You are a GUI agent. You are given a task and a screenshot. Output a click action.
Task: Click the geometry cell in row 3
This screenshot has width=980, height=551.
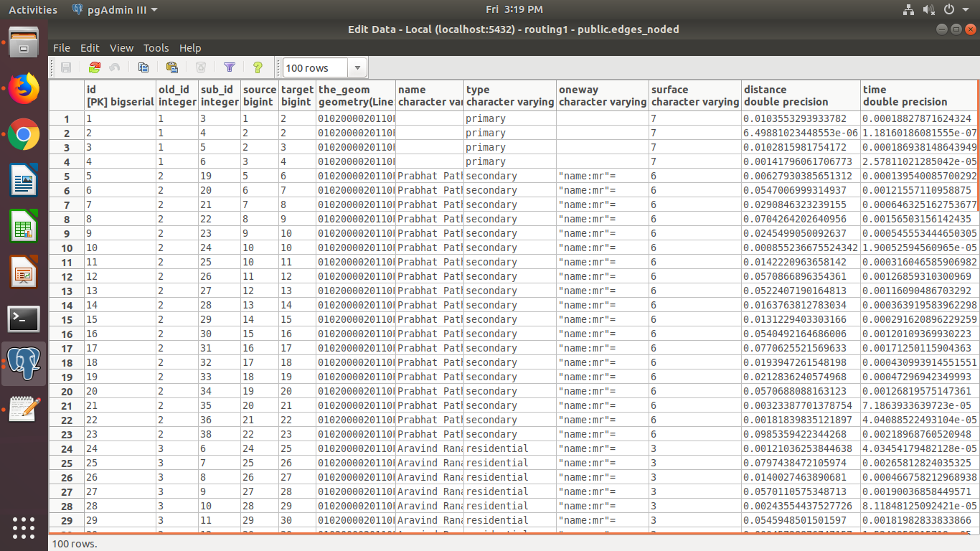[355, 147]
